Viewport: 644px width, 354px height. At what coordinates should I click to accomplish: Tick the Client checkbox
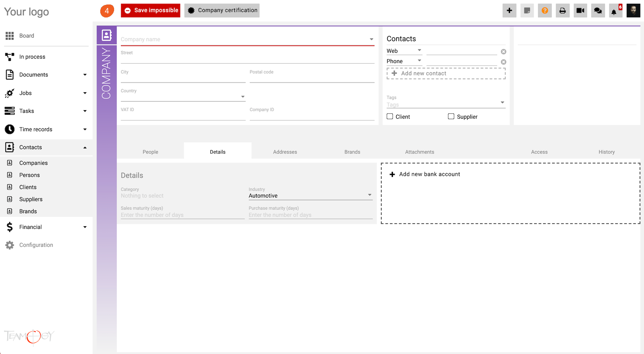pos(390,117)
